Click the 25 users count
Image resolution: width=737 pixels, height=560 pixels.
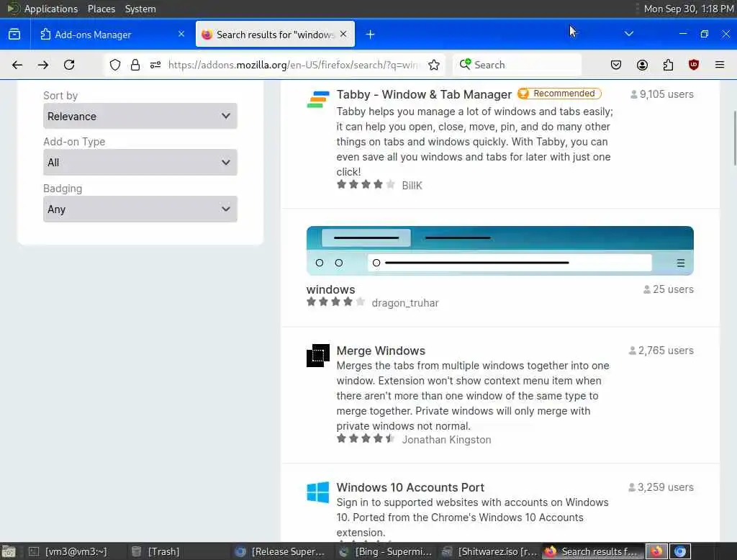[669, 289]
